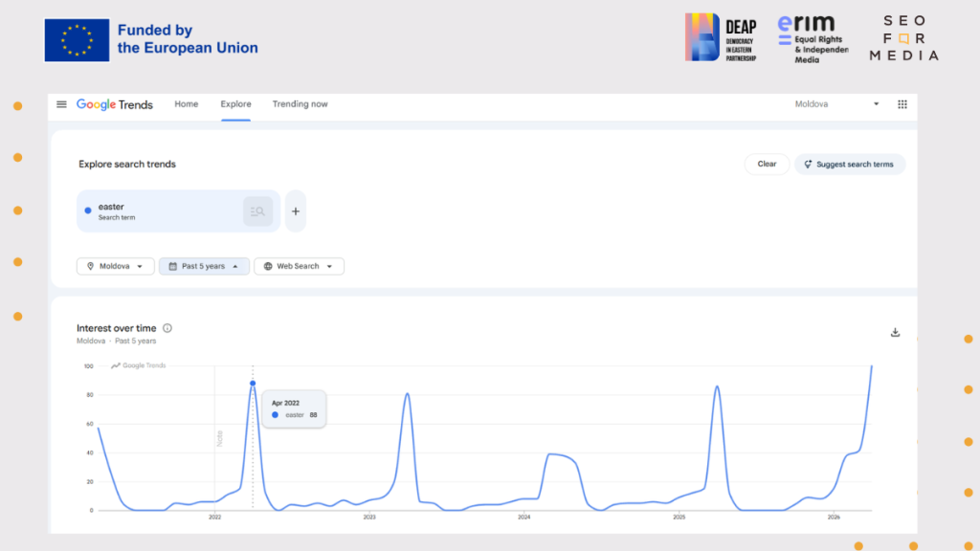Open the Google apps grid

pyautogui.click(x=902, y=104)
